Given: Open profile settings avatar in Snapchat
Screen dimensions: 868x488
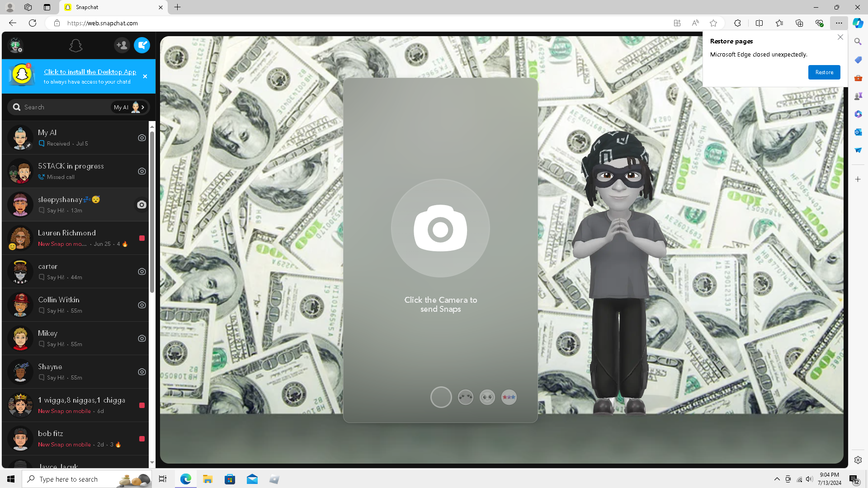Looking at the screenshot, I should (16, 45).
